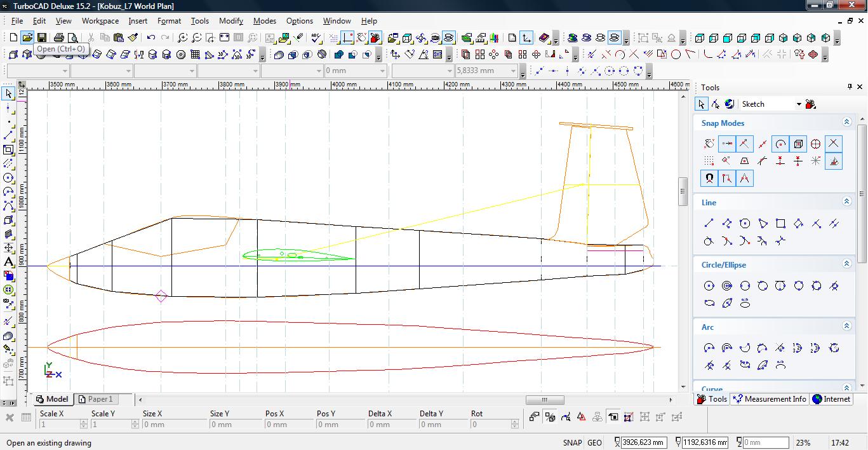The height and width of the screenshot is (450, 868).
Task: Switch to the Measurement Info tab
Action: coord(769,399)
